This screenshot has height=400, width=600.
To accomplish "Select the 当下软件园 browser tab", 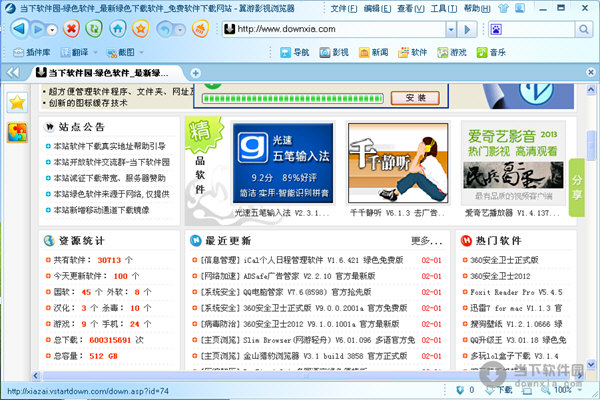I will (105, 73).
